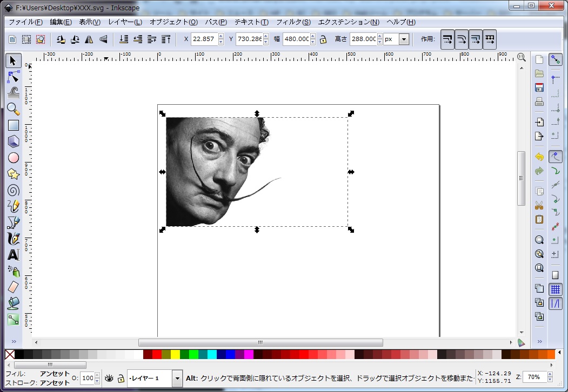Select the Node edit tool
Viewport: 568px width, 392px height.
[x=13, y=77]
